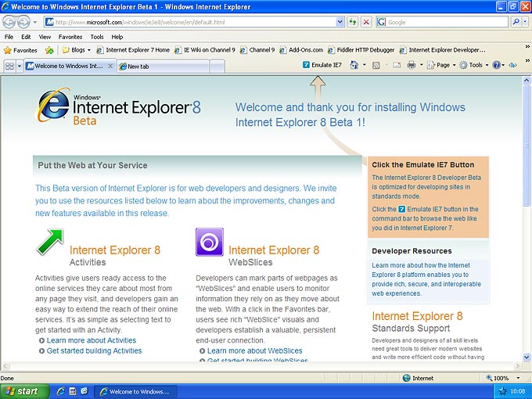Open search provider options dropdown arrow
This screenshot has width=532, height=399.
pyautogui.click(x=525, y=23)
